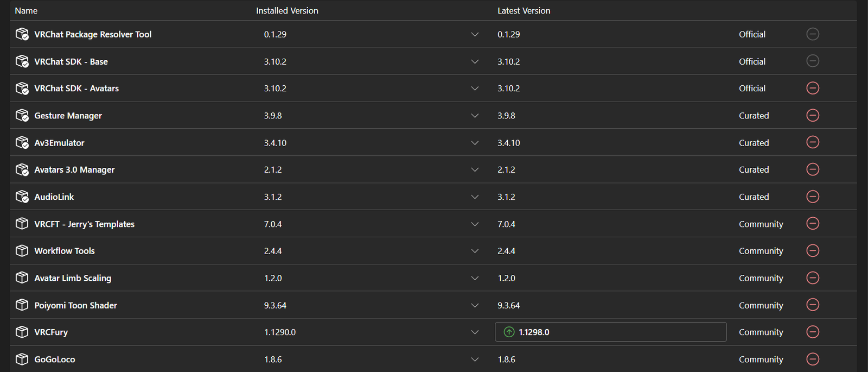Click the Name column header
Image resolution: width=868 pixels, height=372 pixels.
(26, 10)
